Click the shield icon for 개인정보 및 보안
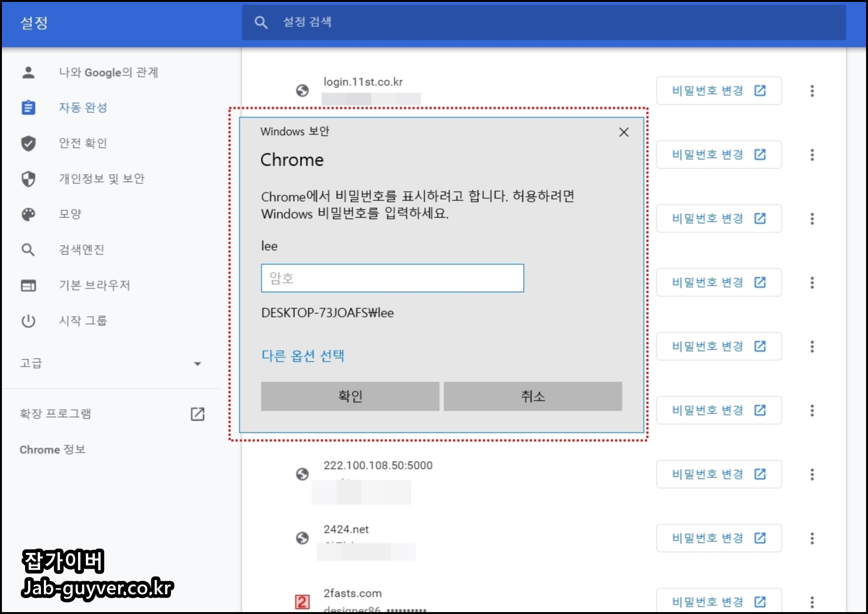Screen dimensions: 868x614 [28, 178]
